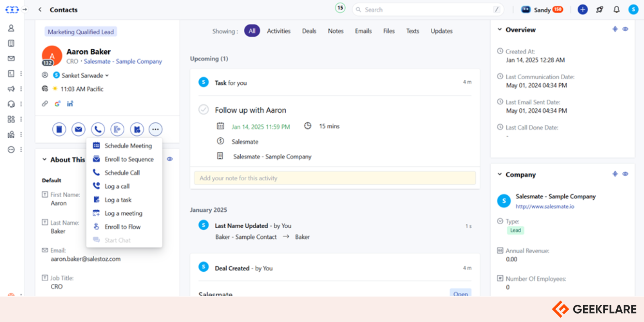Open the headset support sidebar icon
Viewport: 644px width, 322px height.
pyautogui.click(x=11, y=104)
